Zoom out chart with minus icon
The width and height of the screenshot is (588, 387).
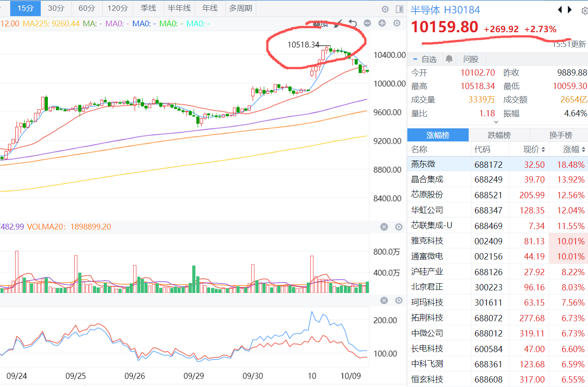(367, 23)
